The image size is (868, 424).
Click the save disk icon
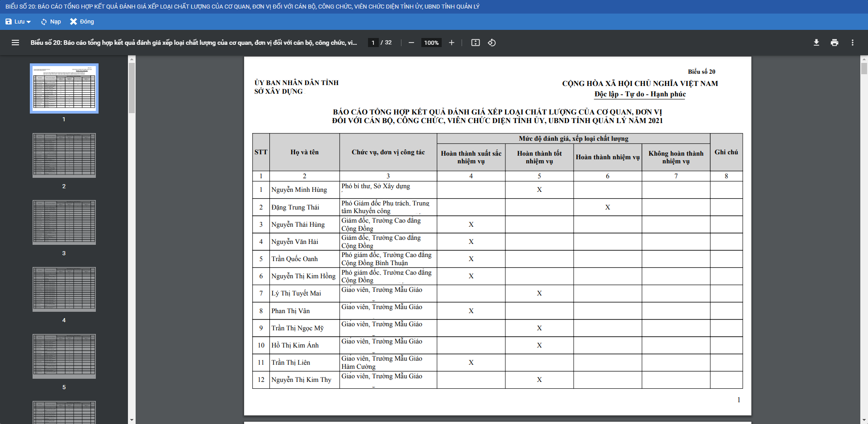tap(9, 22)
